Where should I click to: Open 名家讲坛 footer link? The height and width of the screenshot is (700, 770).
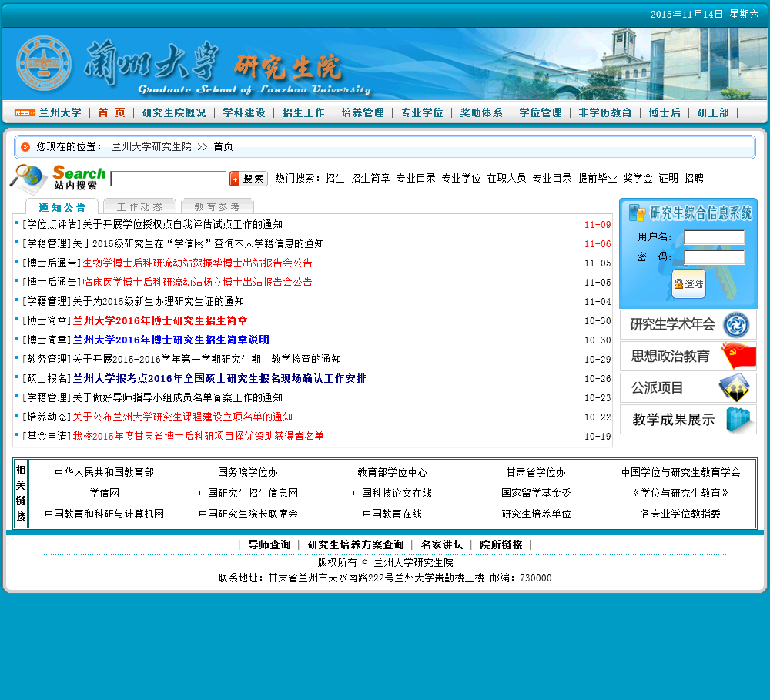(x=442, y=544)
